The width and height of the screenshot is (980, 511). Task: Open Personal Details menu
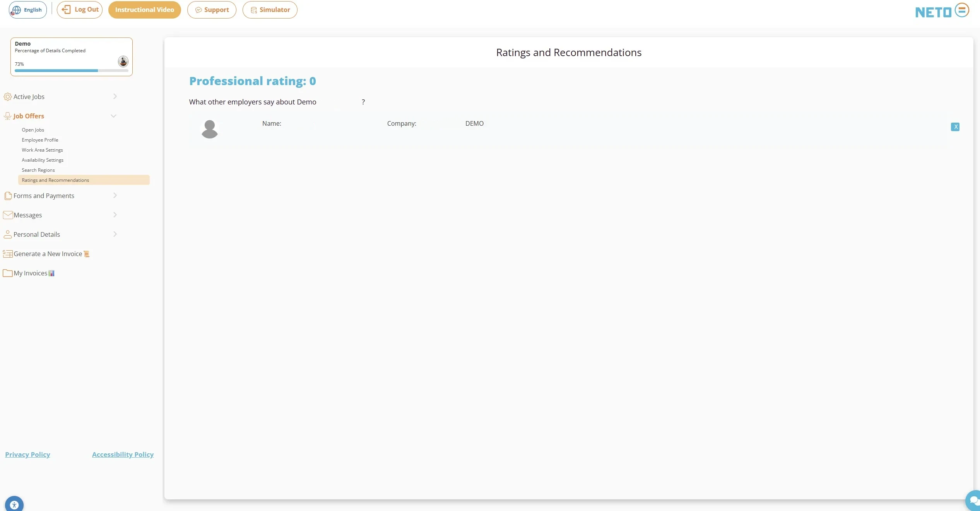37,234
